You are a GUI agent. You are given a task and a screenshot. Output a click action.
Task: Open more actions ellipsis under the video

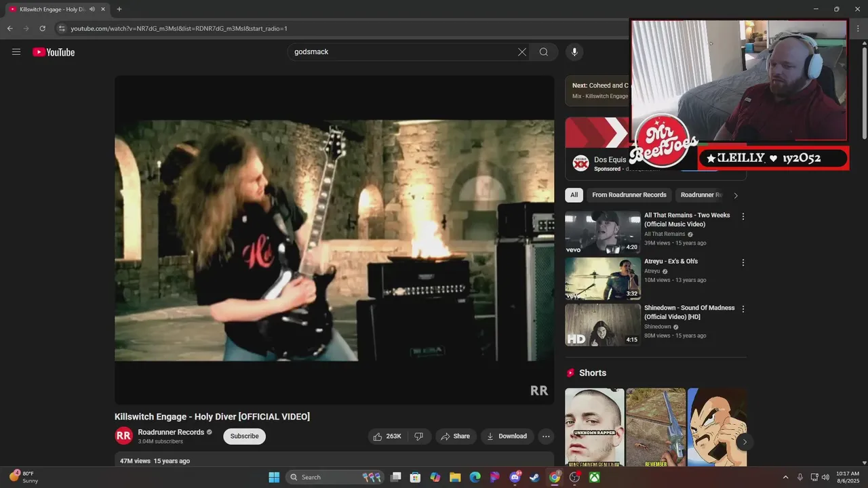[546, 436]
